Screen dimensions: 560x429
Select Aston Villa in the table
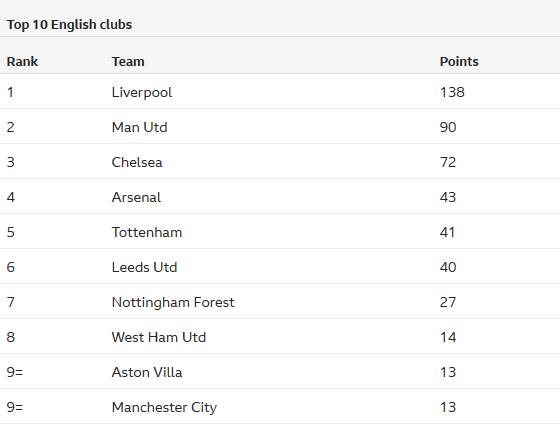coord(147,372)
